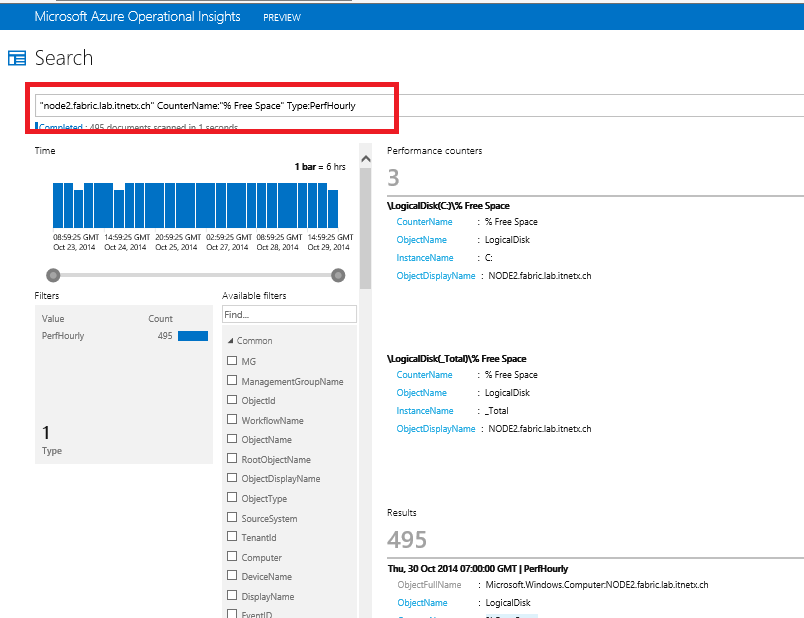This screenshot has width=804, height=618.
Task: Click the 495 Results count
Action: pyautogui.click(x=407, y=540)
